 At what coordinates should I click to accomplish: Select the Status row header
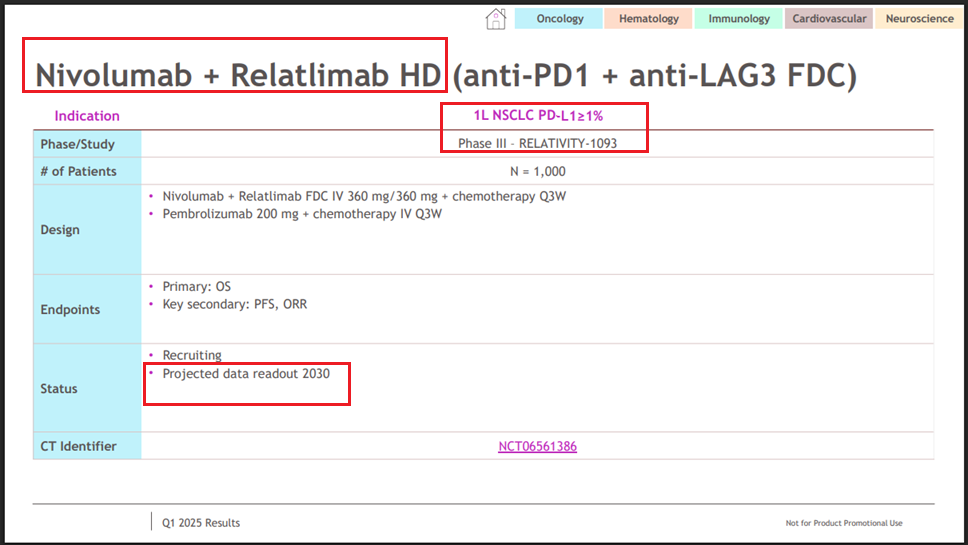pos(87,388)
